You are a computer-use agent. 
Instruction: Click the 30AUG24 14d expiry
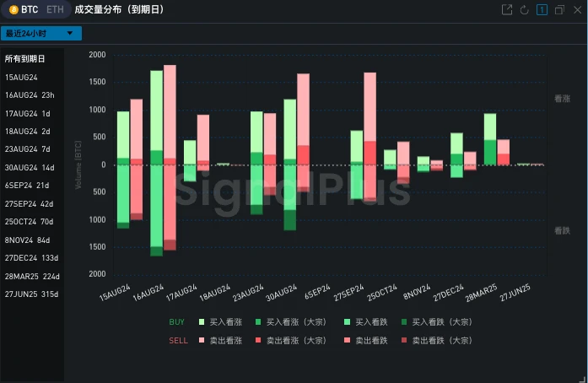[30, 168]
